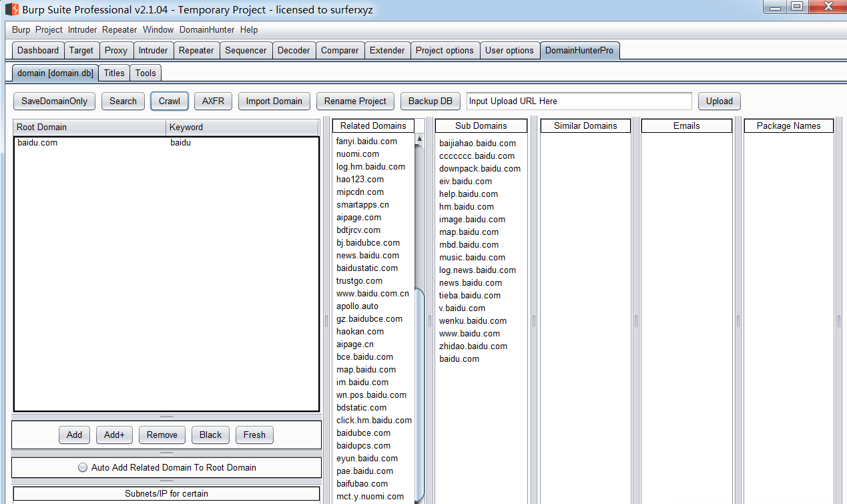Screen dimensions: 847x504
Task: Click the Add+ button
Action: click(114, 435)
